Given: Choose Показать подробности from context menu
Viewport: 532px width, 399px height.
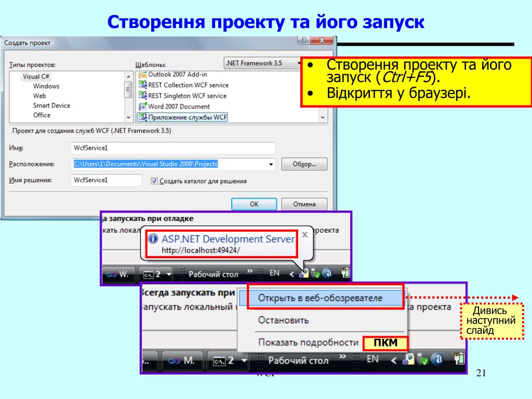Looking at the screenshot, I should [x=308, y=342].
